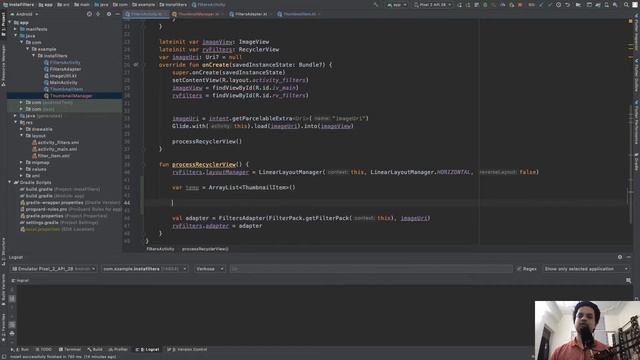Click the print icon in Logcat sidebar
The width and height of the screenshot is (640, 360).
coord(12,333)
